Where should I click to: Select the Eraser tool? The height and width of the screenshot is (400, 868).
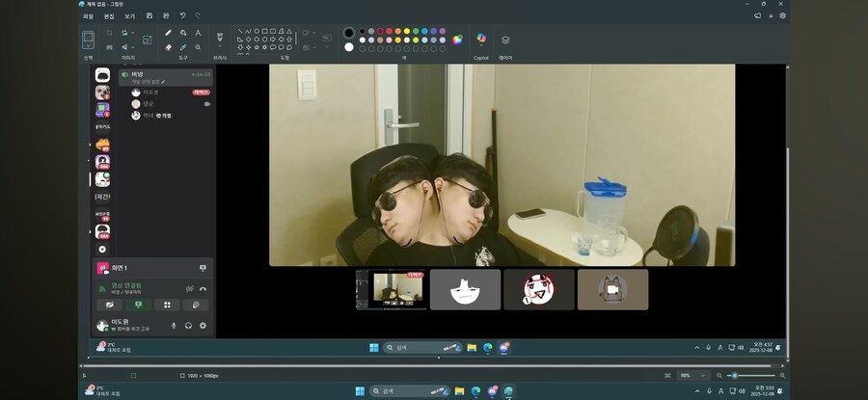(168, 47)
